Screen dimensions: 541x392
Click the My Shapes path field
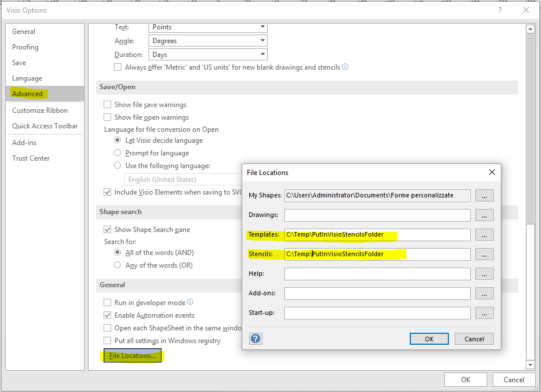point(378,195)
